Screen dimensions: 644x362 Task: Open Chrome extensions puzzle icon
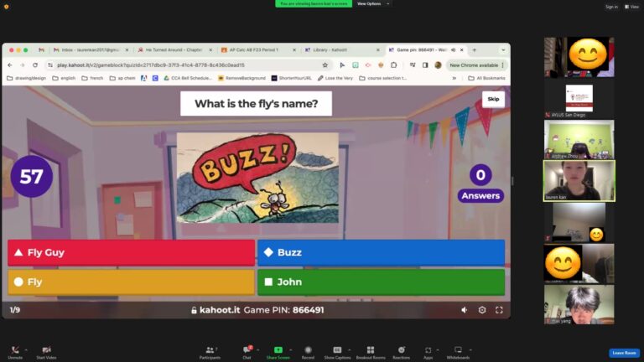394,65
